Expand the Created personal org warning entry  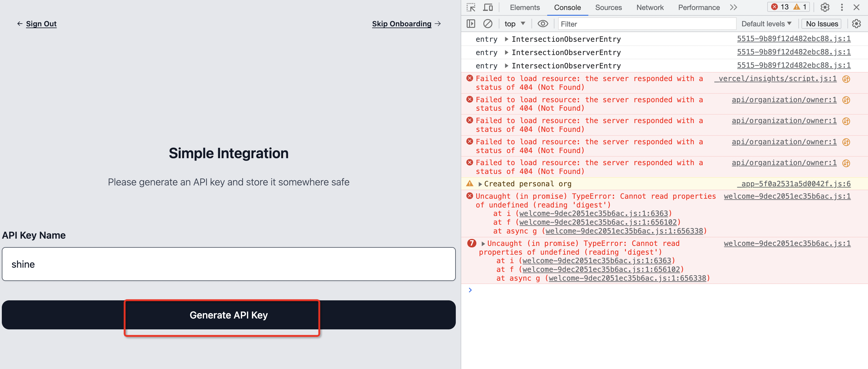(481, 184)
